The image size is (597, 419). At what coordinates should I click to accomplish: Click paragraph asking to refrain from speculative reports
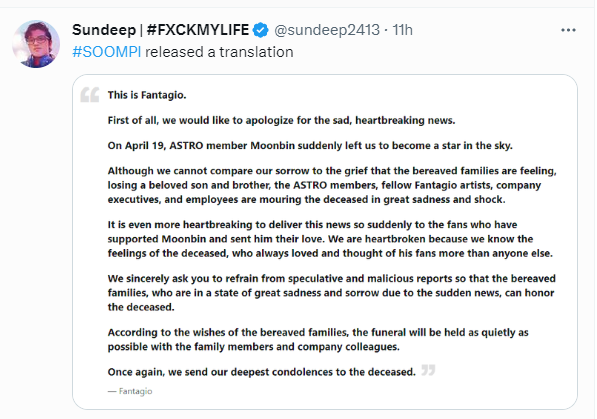[x=332, y=293]
